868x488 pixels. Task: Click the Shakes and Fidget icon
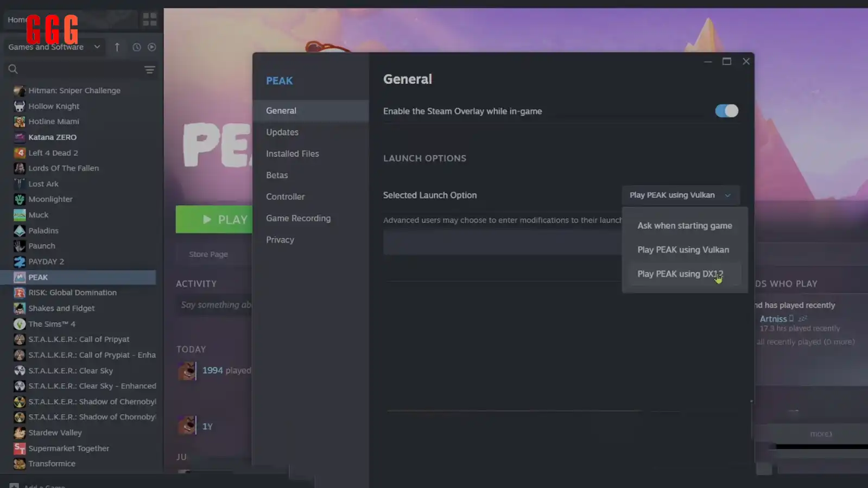[20, 308]
